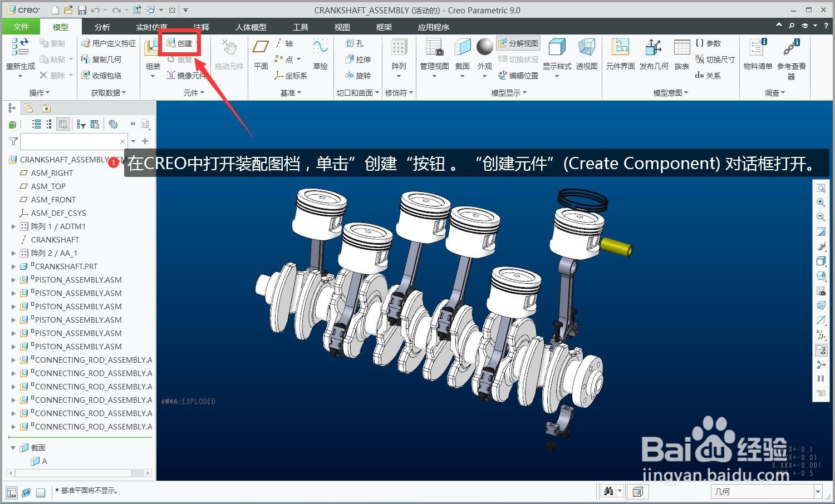Click the Assemble (组装) component icon
The height and width of the screenshot is (504, 835).
coord(151,47)
